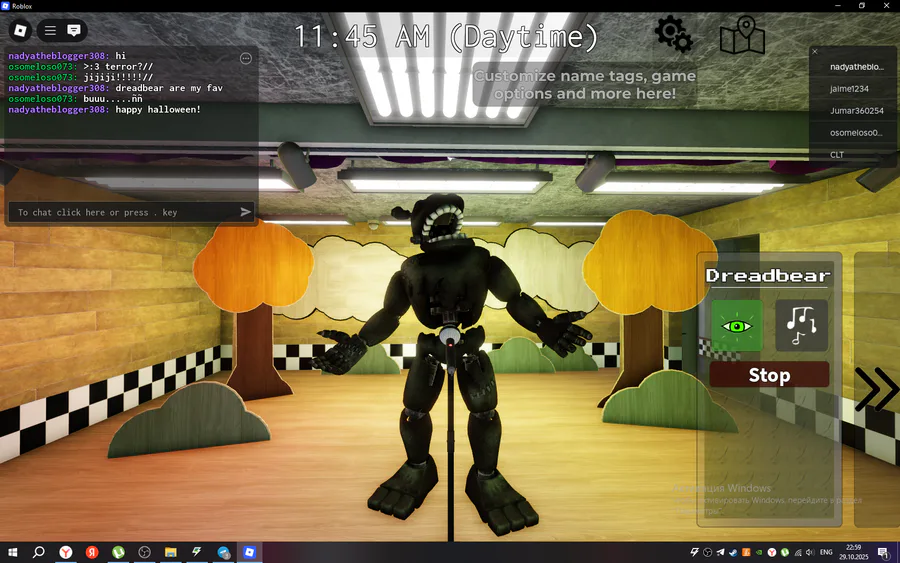The image size is (900, 563).
Task: Open the Roblox logo menu
Action: 20,30
